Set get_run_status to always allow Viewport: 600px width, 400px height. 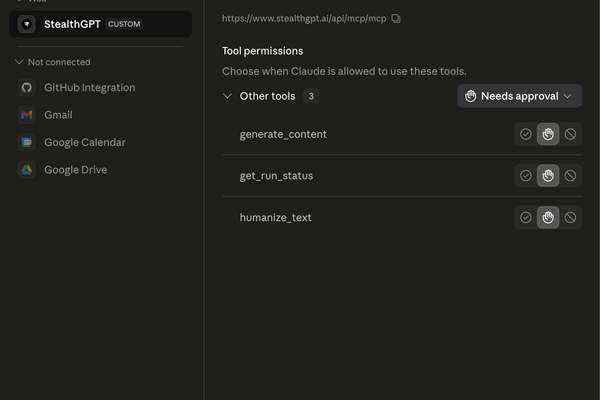point(526,176)
